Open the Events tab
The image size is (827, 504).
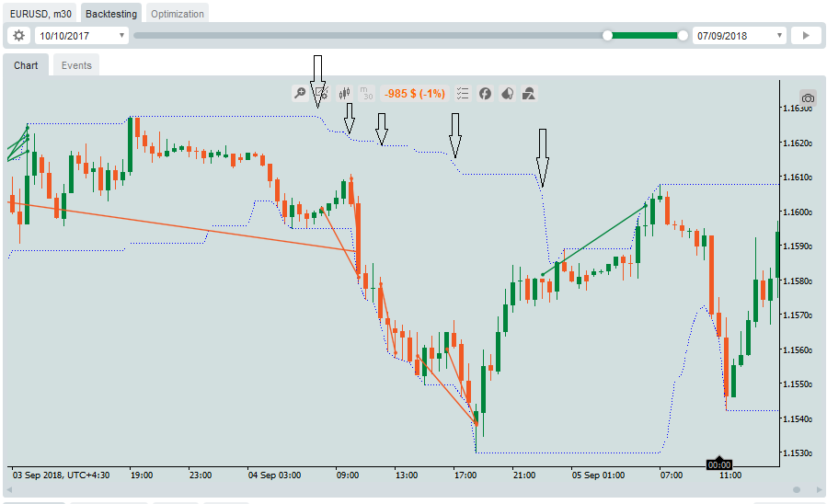(x=76, y=65)
